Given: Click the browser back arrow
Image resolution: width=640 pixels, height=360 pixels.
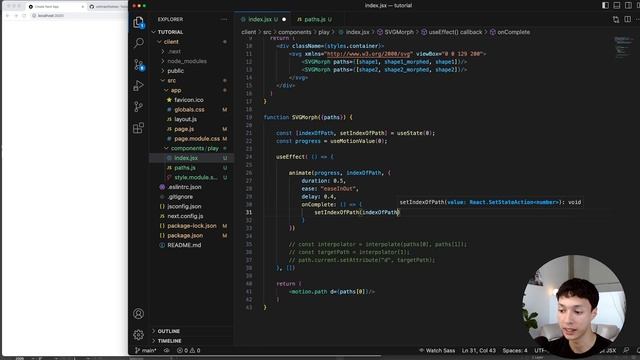Looking at the screenshot, I should tap(7, 16).
